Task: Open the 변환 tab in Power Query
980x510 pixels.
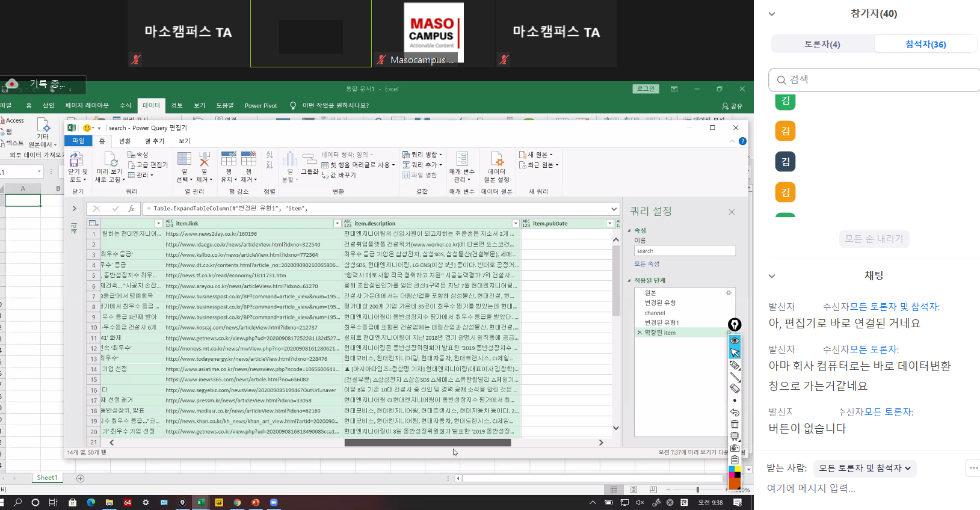Action: tap(125, 141)
